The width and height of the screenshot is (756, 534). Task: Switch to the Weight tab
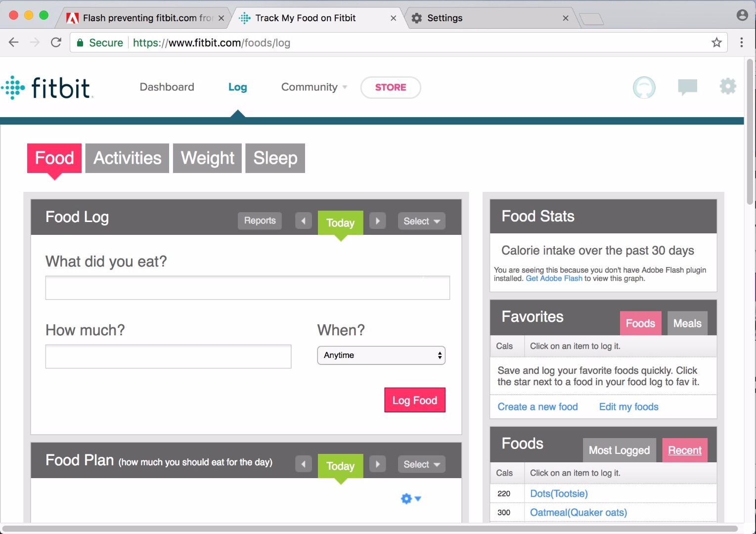[208, 158]
